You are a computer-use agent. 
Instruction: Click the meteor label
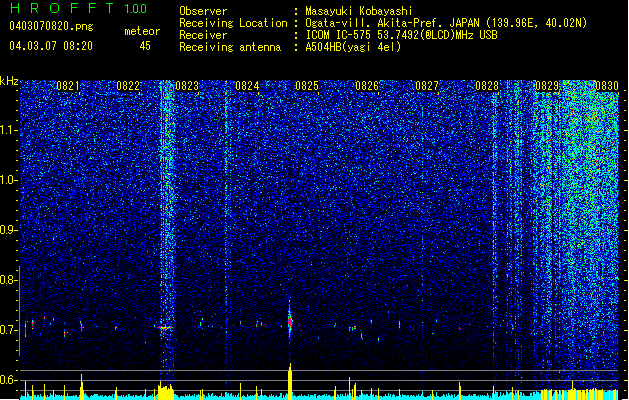(x=142, y=31)
